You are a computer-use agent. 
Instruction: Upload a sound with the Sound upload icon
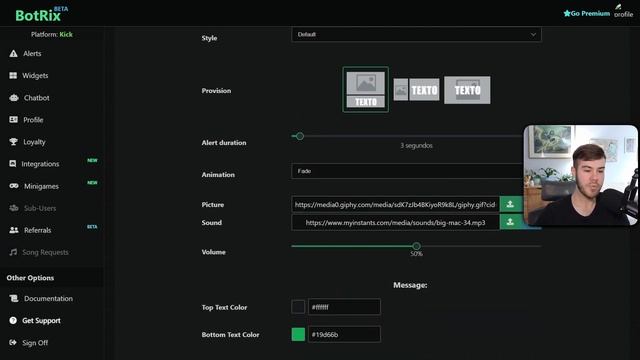[x=510, y=222]
